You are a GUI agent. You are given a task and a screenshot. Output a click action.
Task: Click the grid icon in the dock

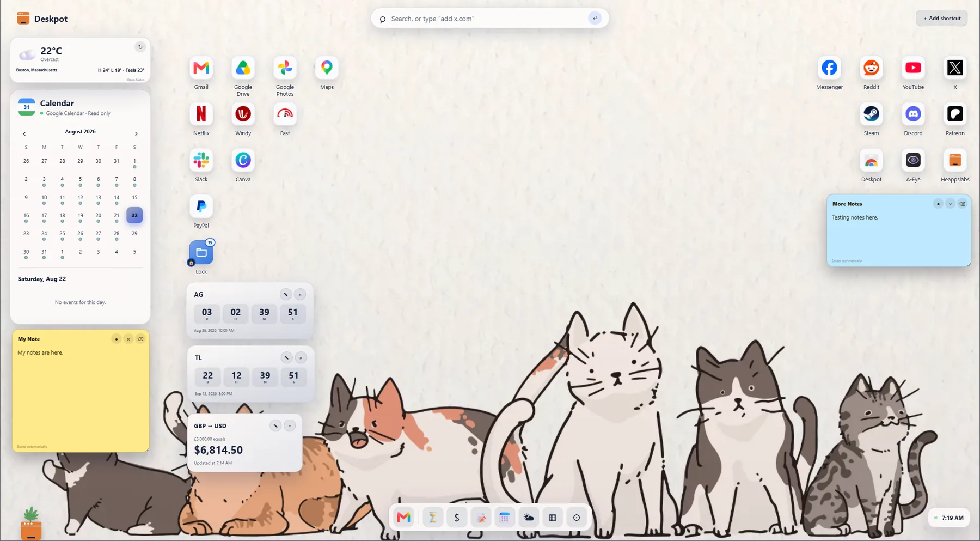(553, 518)
